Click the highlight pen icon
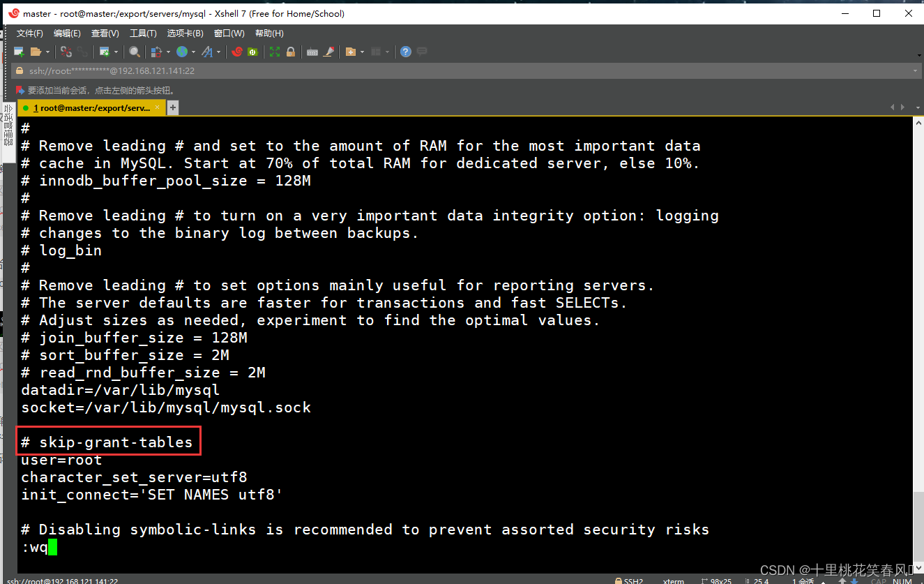The width and height of the screenshot is (924, 584). [329, 52]
